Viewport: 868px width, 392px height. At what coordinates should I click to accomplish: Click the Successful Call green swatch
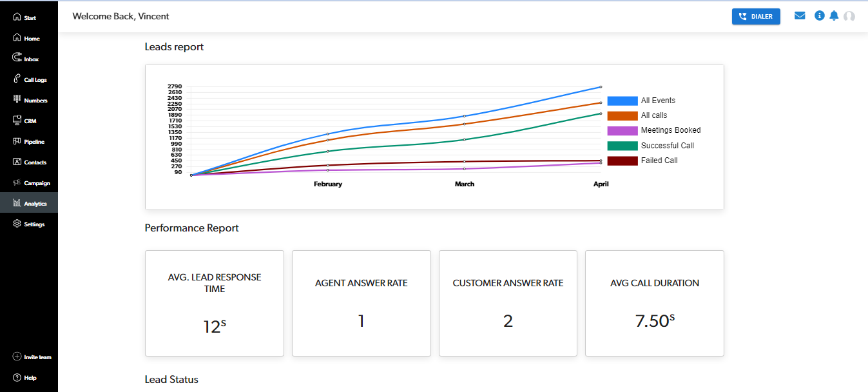click(622, 146)
